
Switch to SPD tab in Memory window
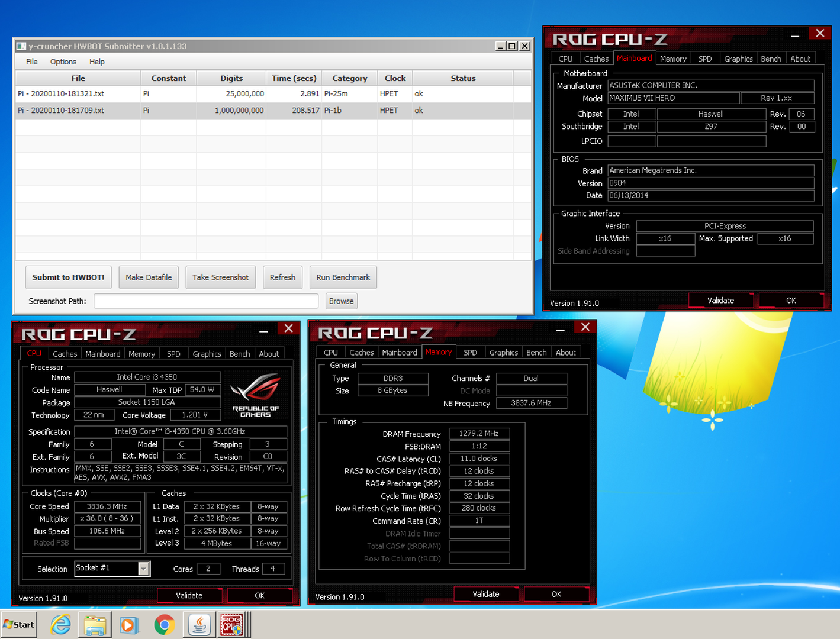(470, 353)
